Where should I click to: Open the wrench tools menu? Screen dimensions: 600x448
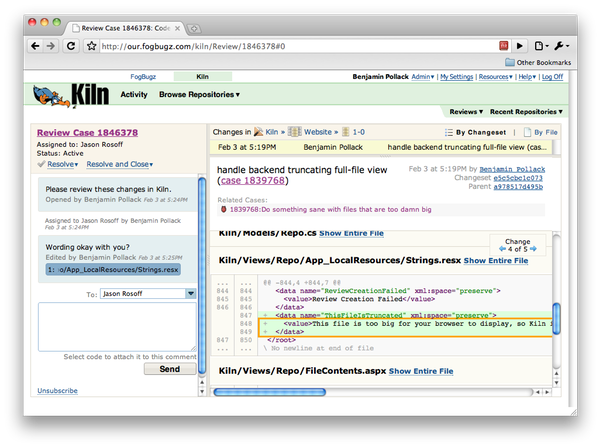pyautogui.click(x=561, y=46)
